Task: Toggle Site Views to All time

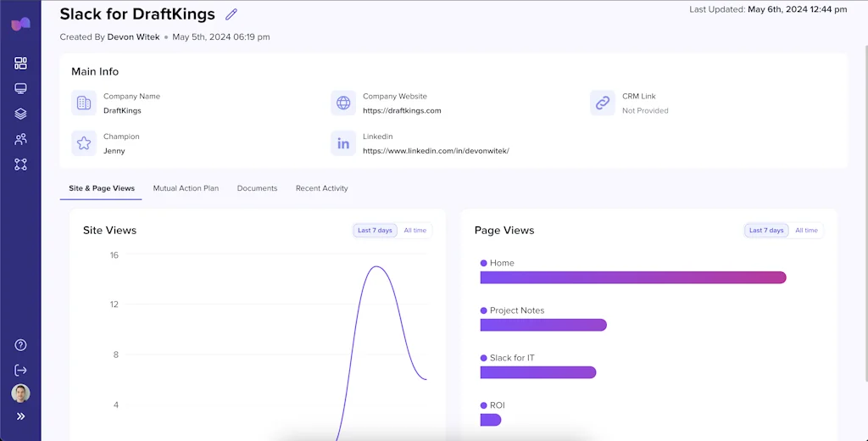Action: coord(415,231)
